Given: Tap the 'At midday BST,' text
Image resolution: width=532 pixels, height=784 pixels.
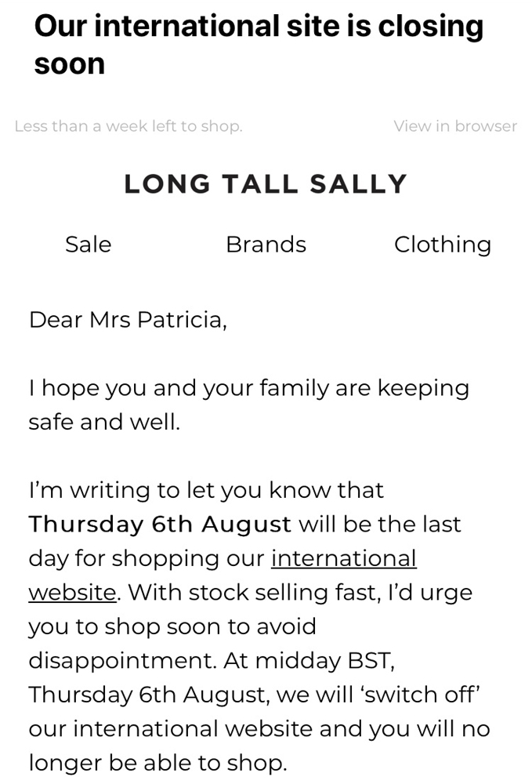Looking at the screenshot, I should pos(309,660).
